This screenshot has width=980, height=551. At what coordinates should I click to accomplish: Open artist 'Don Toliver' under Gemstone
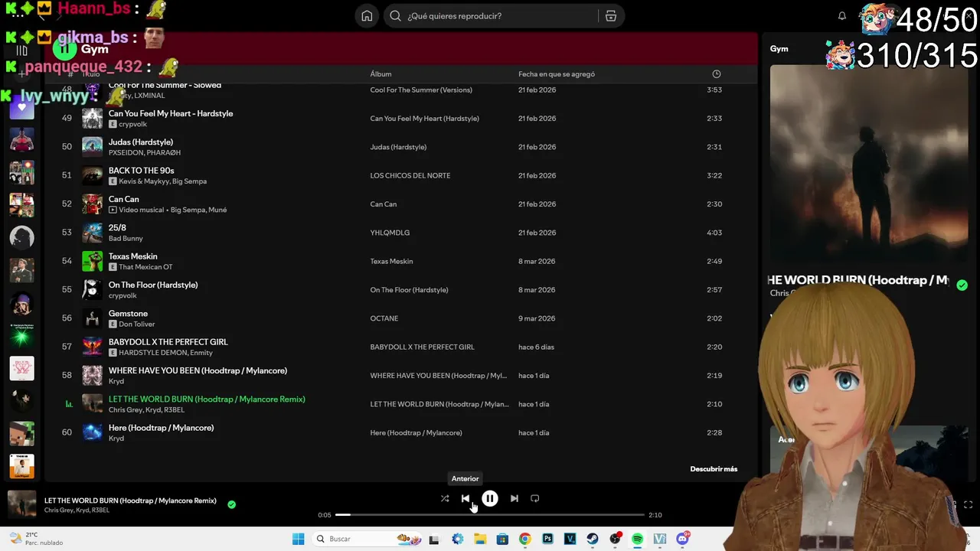pos(137,324)
